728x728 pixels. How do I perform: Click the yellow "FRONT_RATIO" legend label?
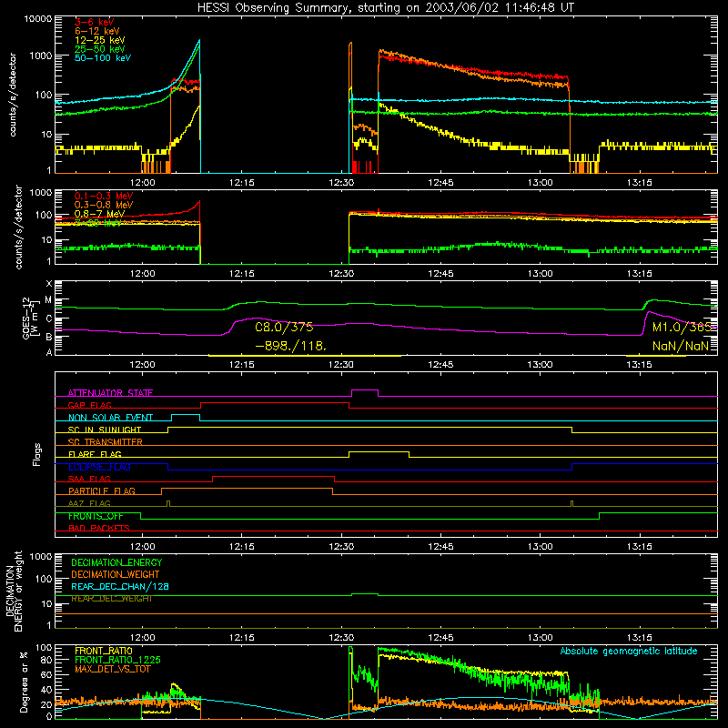(104, 651)
